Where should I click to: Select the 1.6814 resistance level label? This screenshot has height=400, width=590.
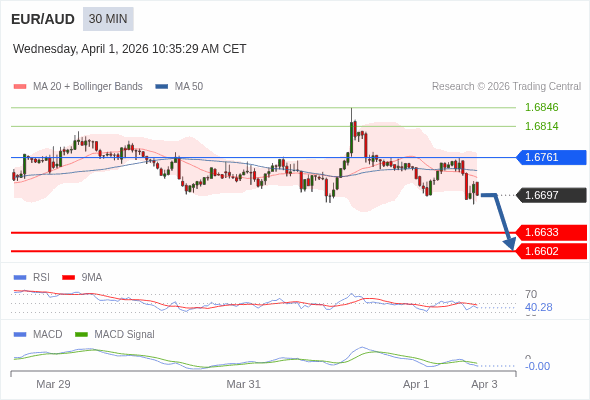(541, 126)
